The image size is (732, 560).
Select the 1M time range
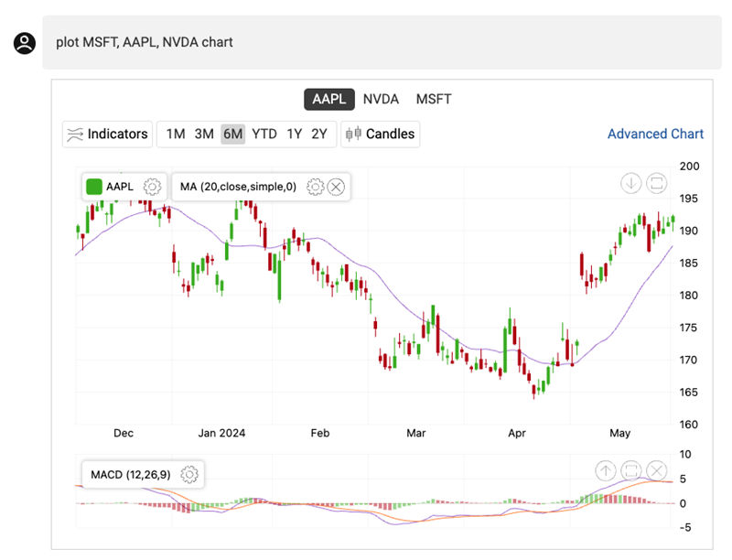tap(176, 134)
